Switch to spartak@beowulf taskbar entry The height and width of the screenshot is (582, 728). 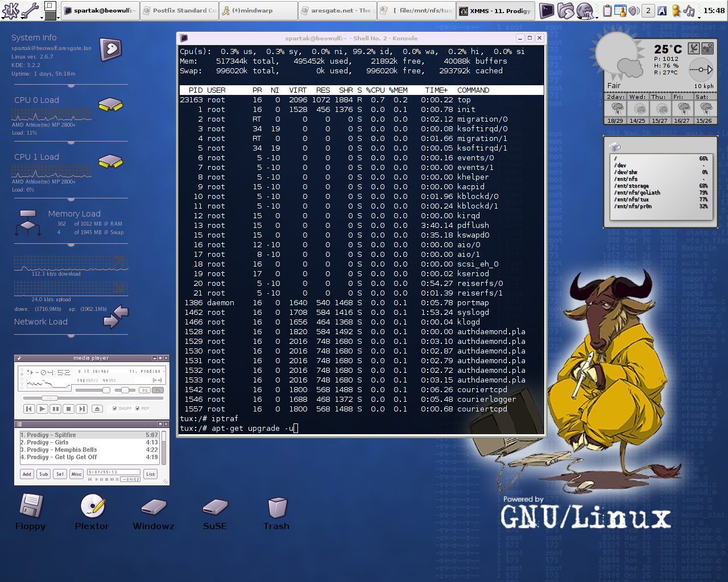coord(100,10)
